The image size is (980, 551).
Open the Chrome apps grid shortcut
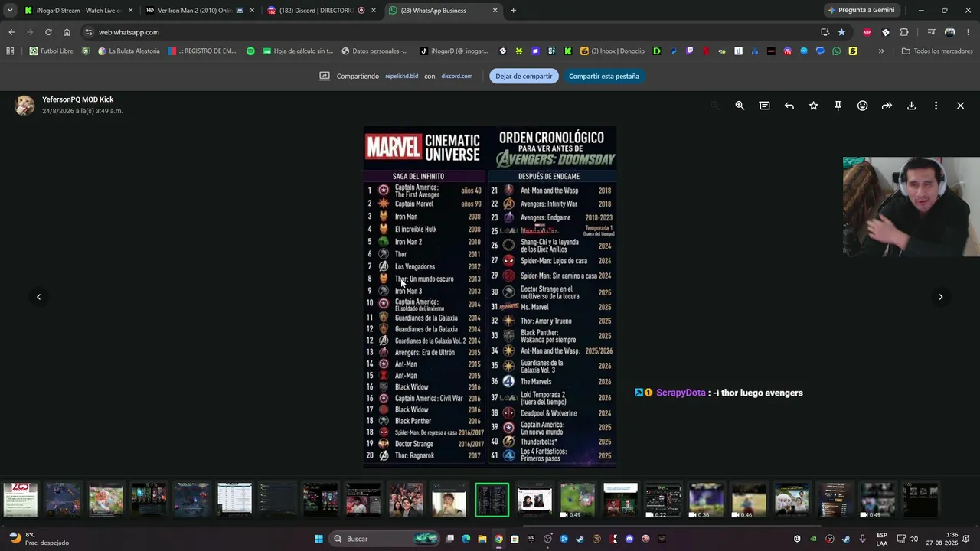click(x=10, y=51)
